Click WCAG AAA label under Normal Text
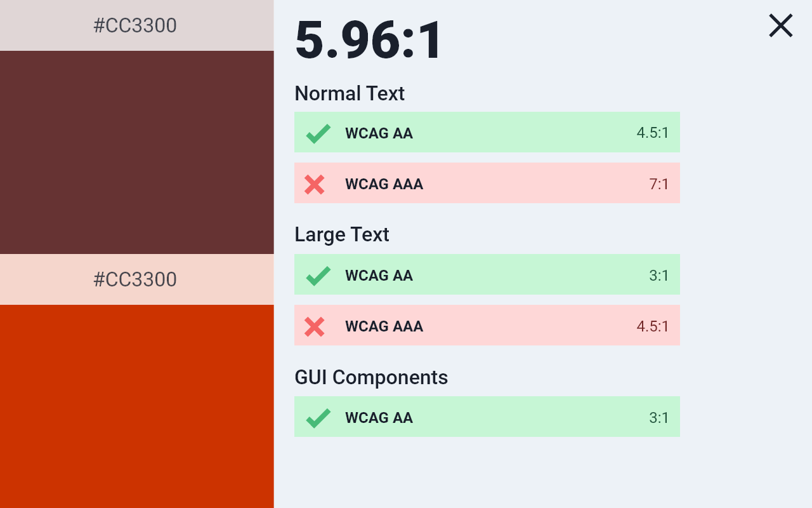The width and height of the screenshot is (812, 508). (384, 184)
